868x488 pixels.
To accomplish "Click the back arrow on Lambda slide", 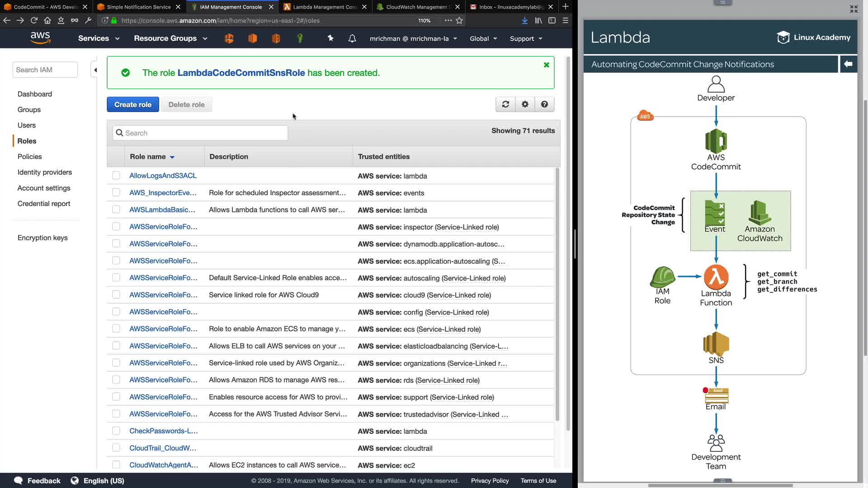I will tap(848, 64).
